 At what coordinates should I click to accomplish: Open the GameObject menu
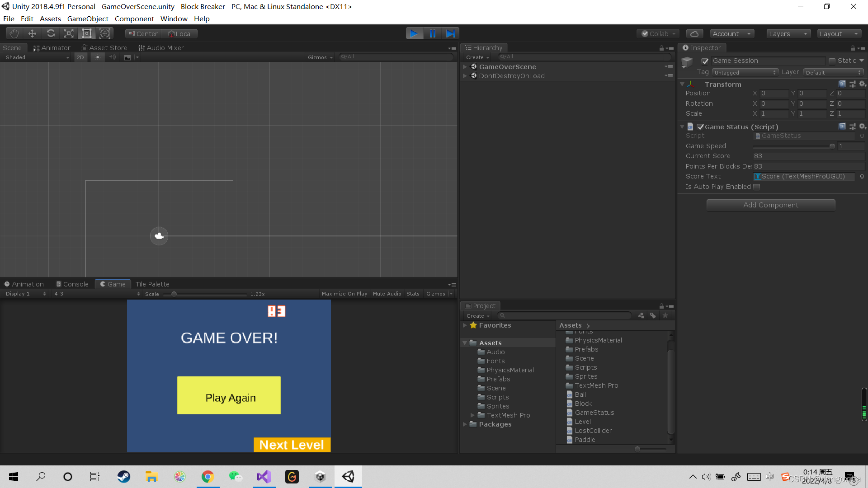88,19
